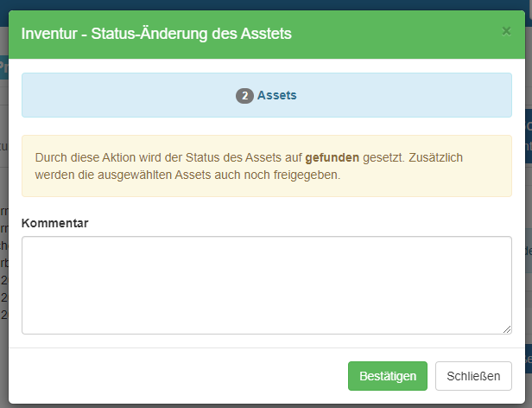Close the dialog with the X icon

pos(506,31)
